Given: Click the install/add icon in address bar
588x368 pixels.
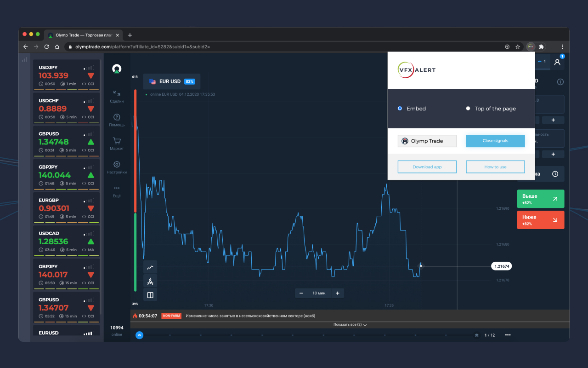Looking at the screenshot, I should coord(507,46).
